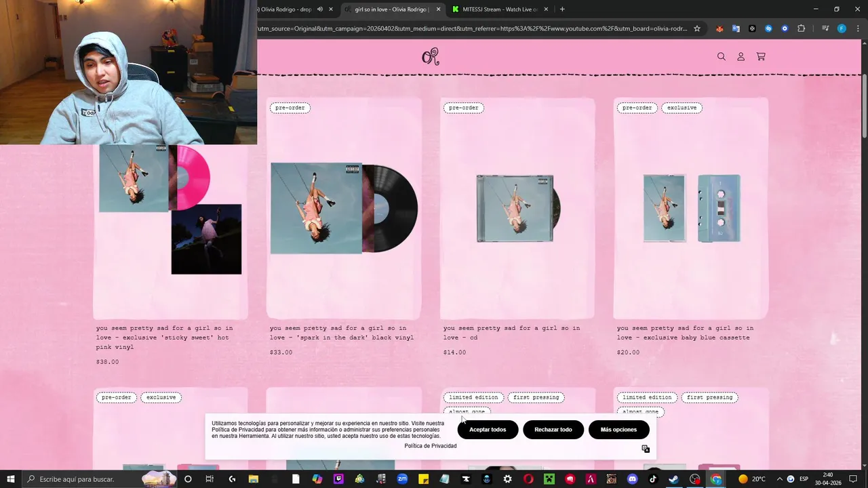Open the taskbar clock showing 2:40
The image size is (868, 488).
828,479
